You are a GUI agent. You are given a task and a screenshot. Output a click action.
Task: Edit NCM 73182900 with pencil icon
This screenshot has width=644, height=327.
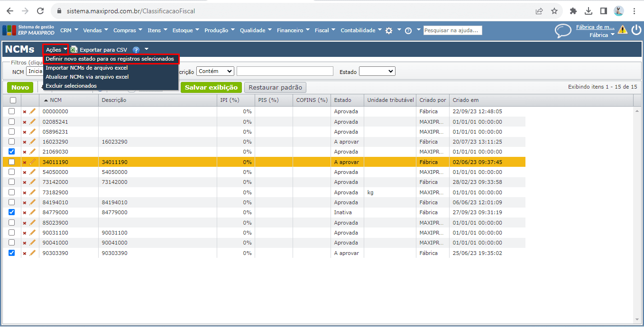33,192
